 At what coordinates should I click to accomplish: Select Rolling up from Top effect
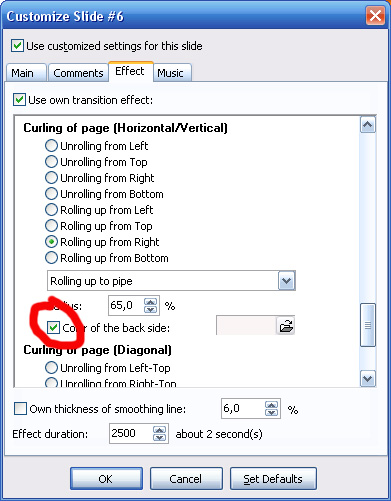point(51,226)
